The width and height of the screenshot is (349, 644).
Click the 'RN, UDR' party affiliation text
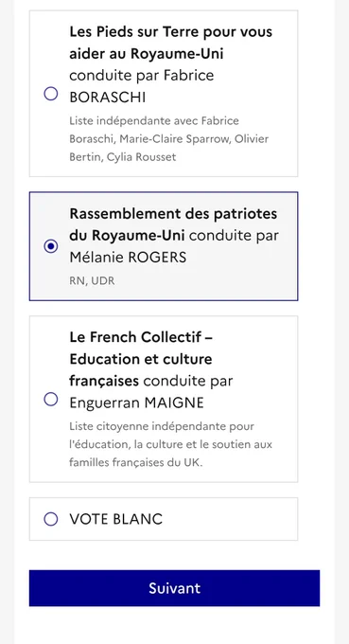(92, 281)
